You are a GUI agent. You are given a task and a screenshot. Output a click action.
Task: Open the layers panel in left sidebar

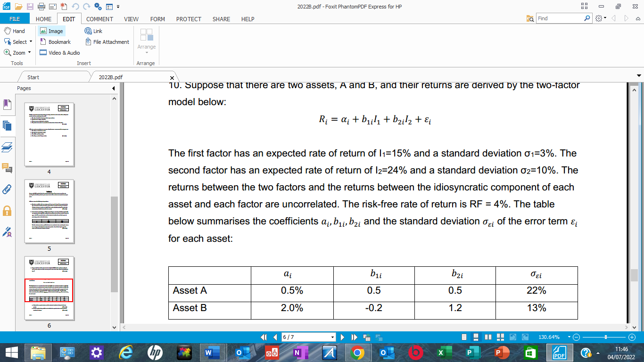[7, 147]
